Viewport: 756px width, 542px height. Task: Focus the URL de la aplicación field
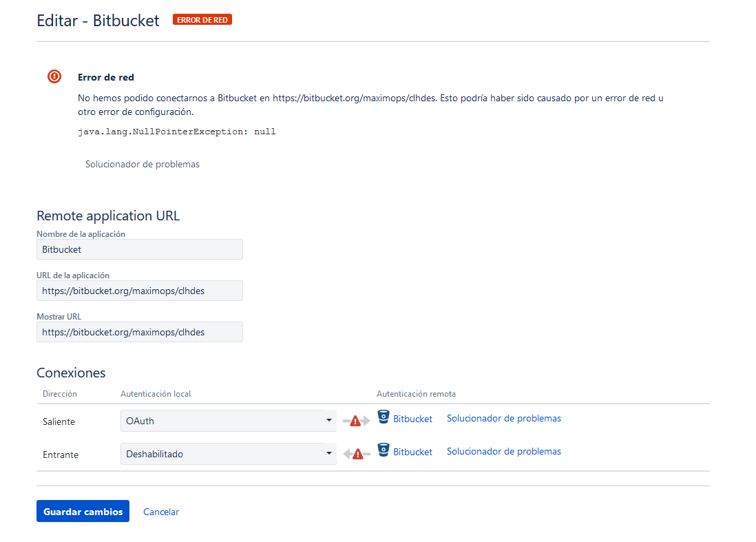pos(140,291)
